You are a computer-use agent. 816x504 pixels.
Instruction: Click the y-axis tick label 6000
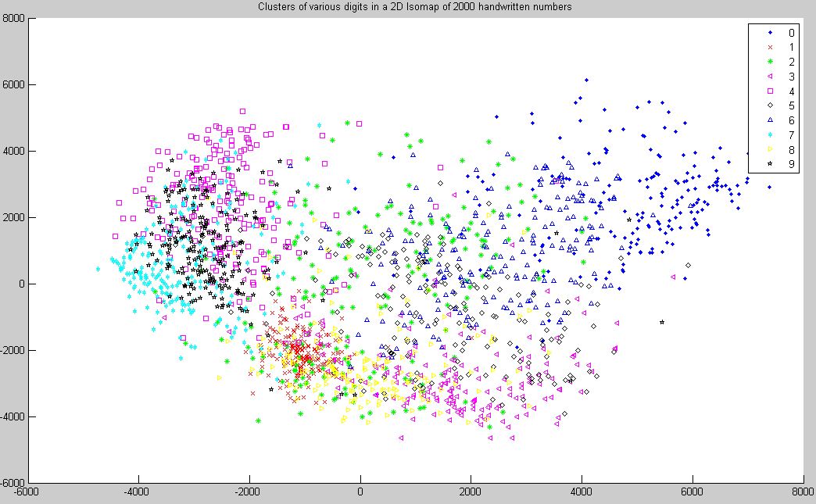13,84
